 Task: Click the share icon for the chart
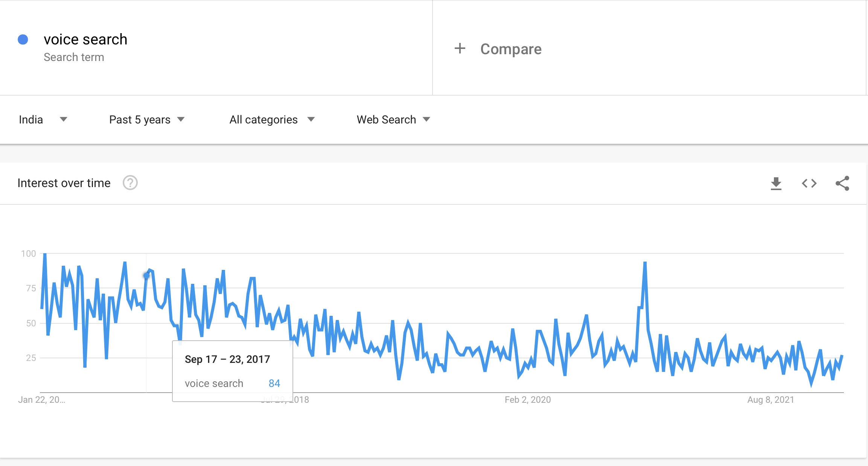[x=842, y=183]
